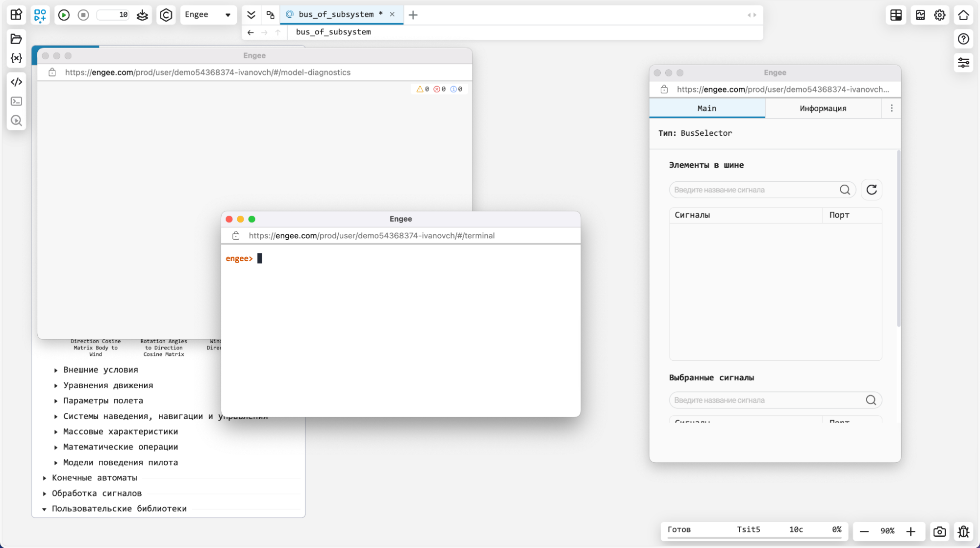Expand Математические операции library group

point(56,447)
